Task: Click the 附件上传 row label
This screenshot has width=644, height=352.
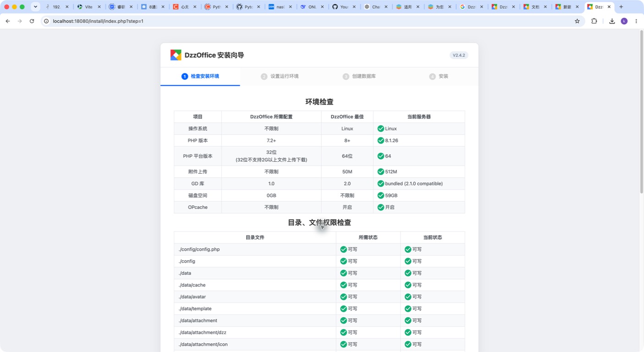Action: (x=198, y=172)
